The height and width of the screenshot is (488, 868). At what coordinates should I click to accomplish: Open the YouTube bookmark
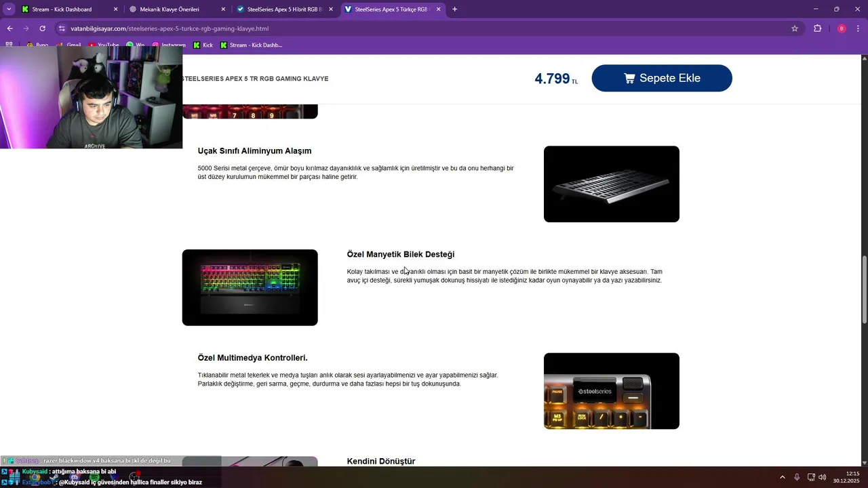[104, 45]
